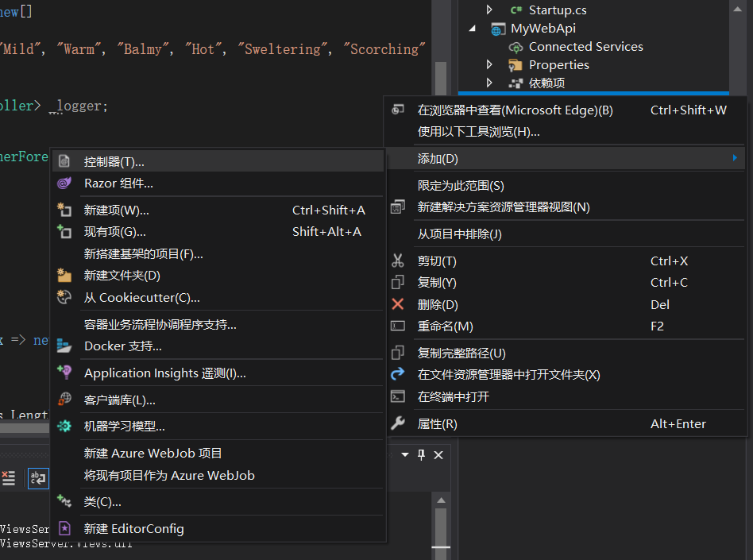
Task: Click the icon beside 复制完整路径(U)
Action: point(398,353)
